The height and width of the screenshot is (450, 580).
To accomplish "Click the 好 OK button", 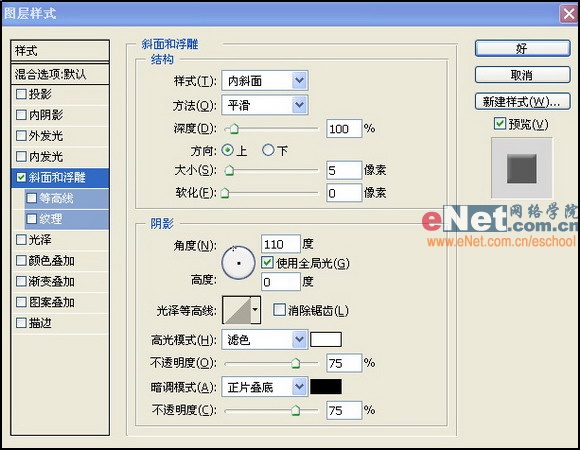I will pos(522,48).
